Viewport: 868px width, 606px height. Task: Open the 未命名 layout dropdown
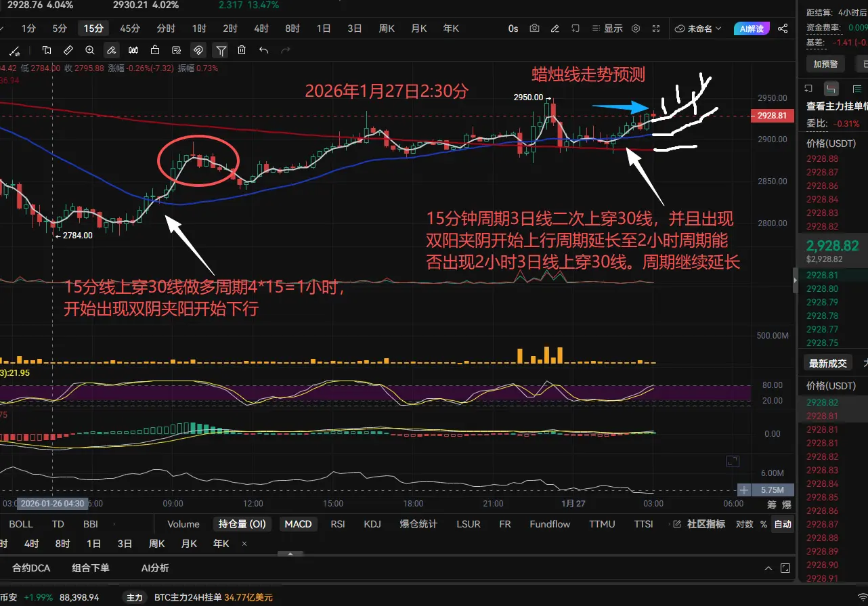[x=699, y=28]
